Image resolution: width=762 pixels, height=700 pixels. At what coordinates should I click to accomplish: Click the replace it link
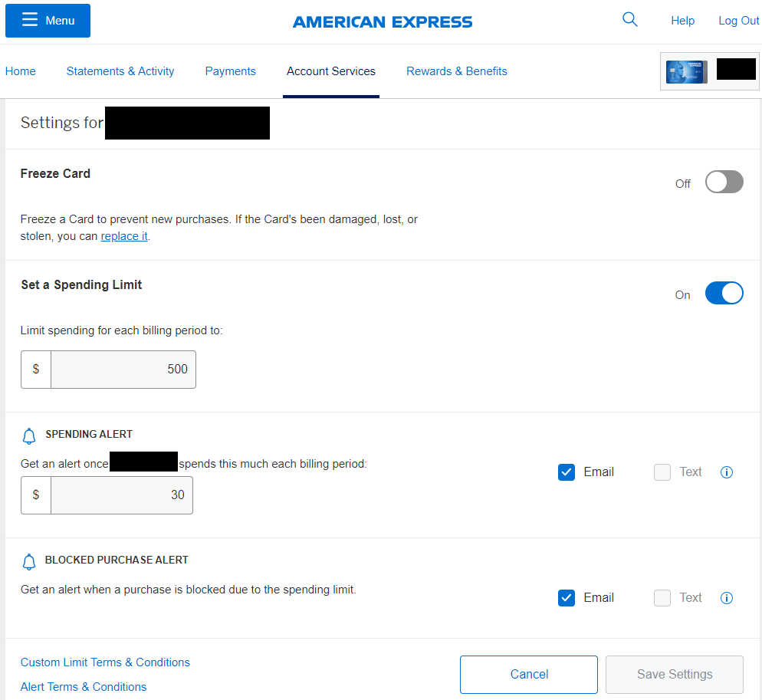[124, 236]
